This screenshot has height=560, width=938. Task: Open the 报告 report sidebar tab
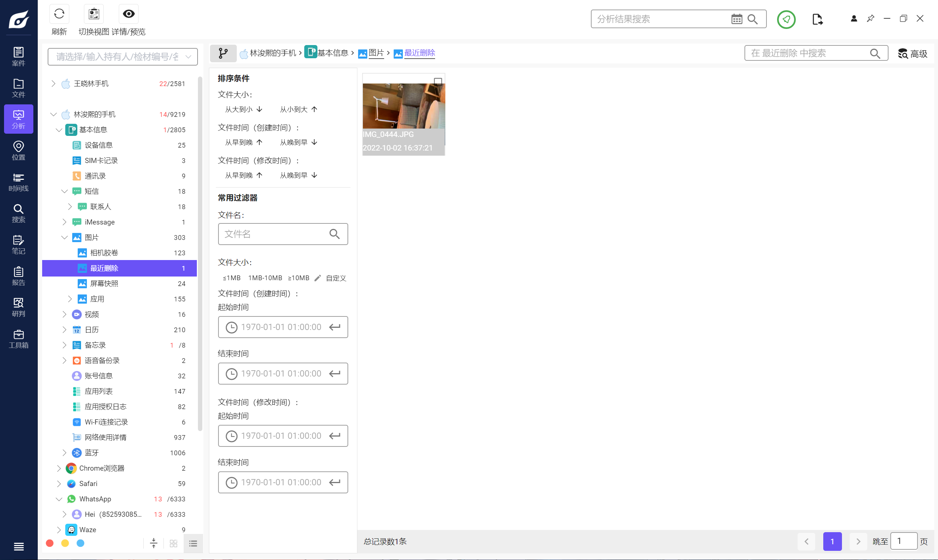pos(18,276)
